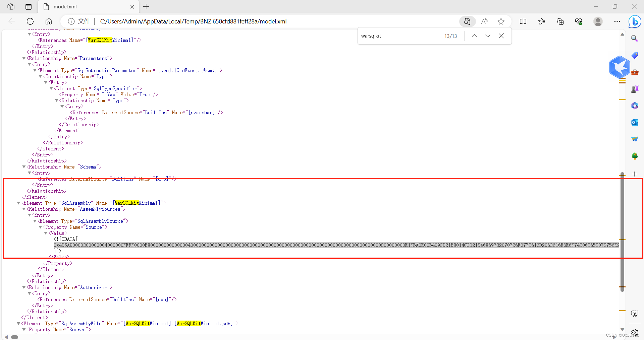This screenshot has height=340, width=644.
Task: Collapse the Relationship Name="AssemblySources" node
Action: tap(24, 209)
